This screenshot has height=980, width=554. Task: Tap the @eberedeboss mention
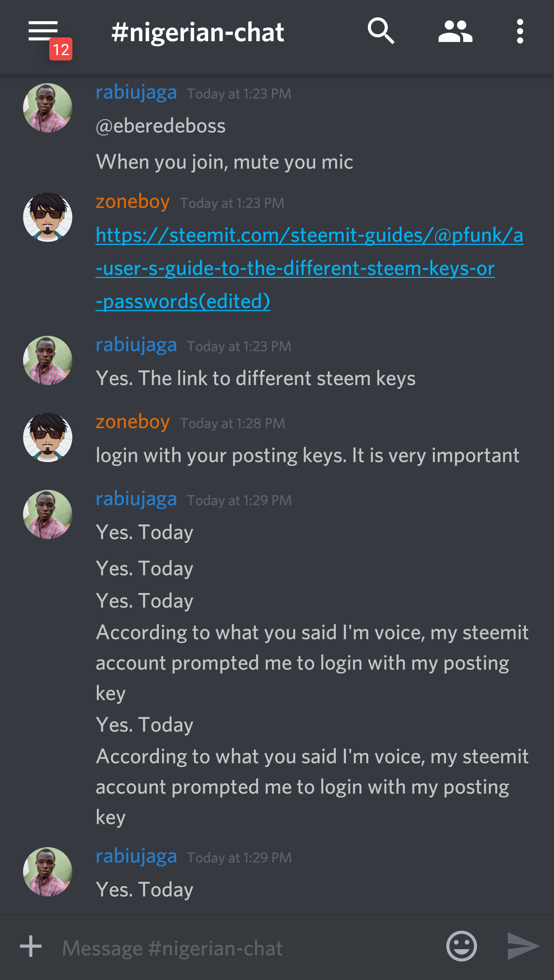[x=161, y=126]
